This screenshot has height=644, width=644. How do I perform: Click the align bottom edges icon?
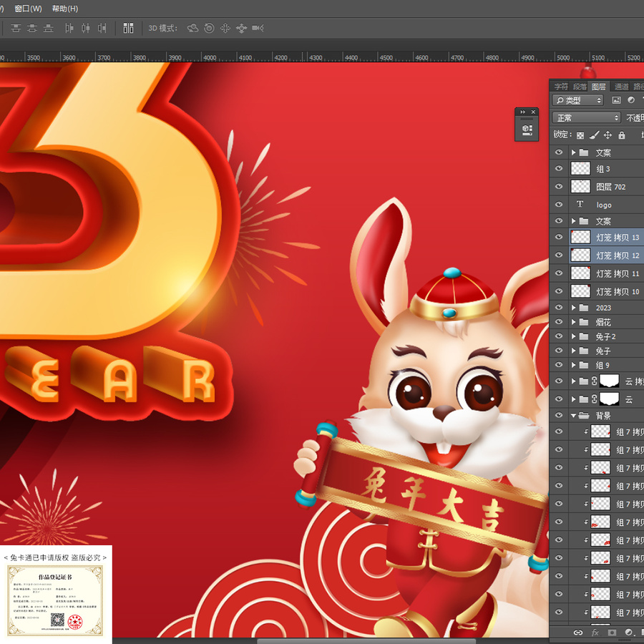tap(49, 28)
